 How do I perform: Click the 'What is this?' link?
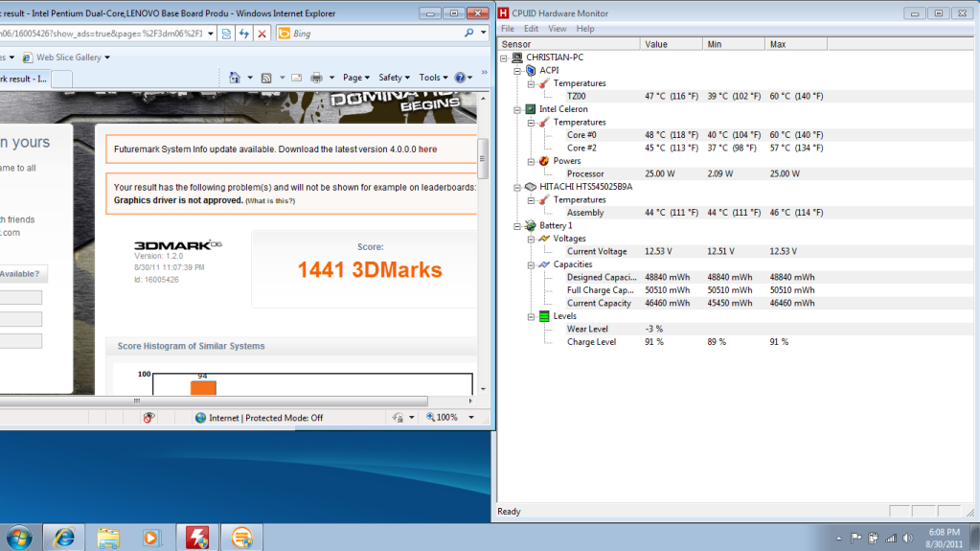[x=270, y=201]
